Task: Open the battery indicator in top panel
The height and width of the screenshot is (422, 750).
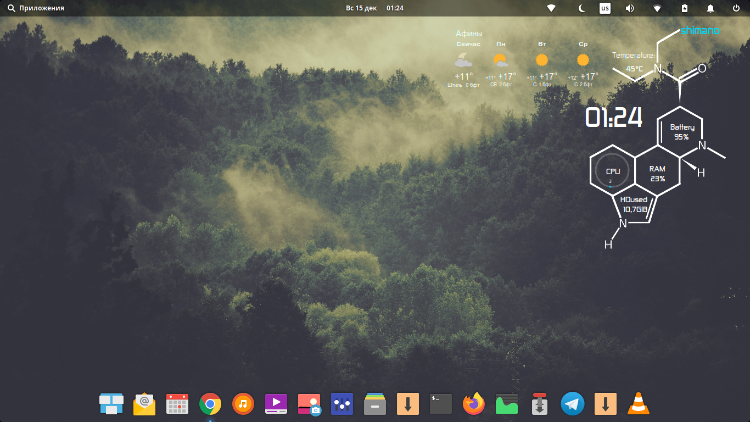Action: (x=683, y=8)
